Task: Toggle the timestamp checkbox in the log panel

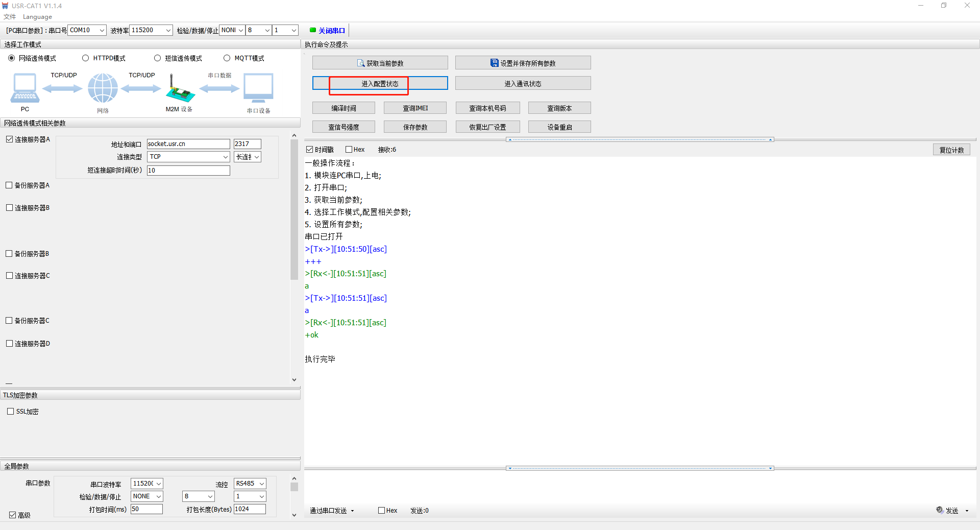Action: pos(310,150)
